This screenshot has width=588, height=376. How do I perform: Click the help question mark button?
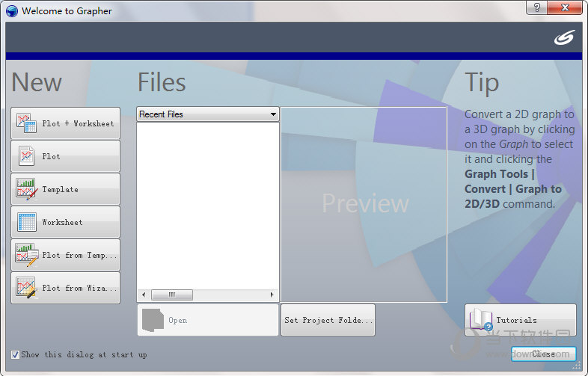(x=536, y=7)
